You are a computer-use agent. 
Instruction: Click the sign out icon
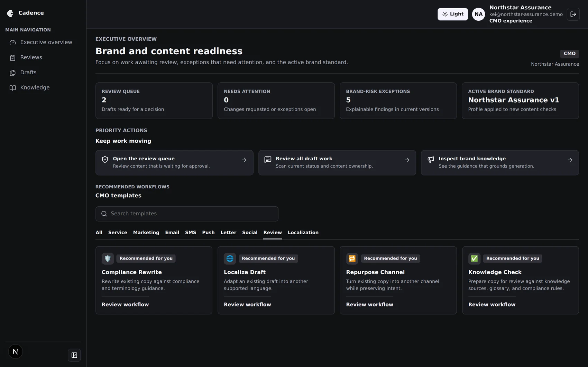[573, 14]
